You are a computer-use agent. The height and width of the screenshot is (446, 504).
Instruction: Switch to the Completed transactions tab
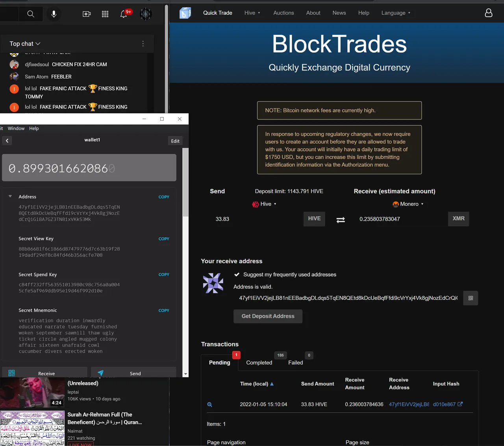pyautogui.click(x=259, y=362)
